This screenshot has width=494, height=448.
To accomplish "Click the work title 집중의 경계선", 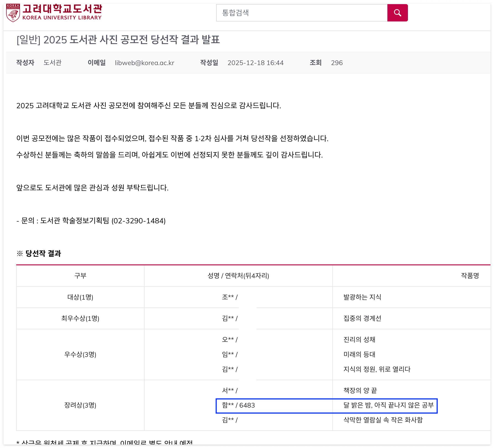I will click(362, 318).
